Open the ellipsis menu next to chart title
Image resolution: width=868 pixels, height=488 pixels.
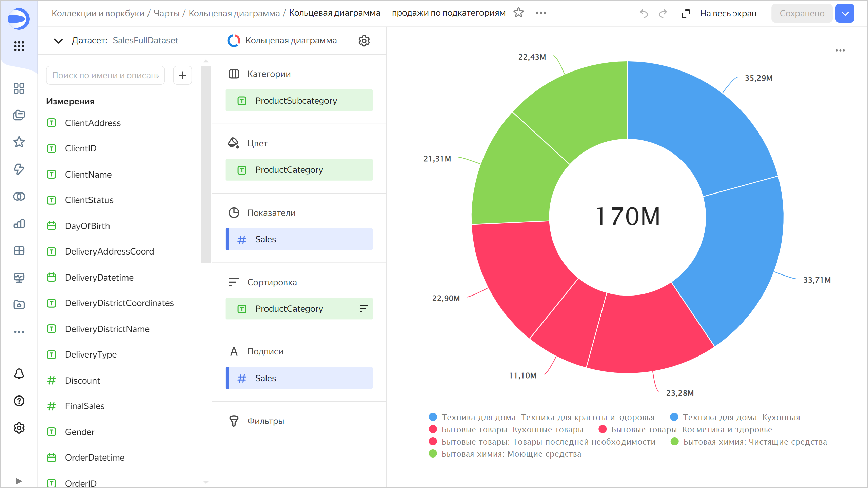540,13
